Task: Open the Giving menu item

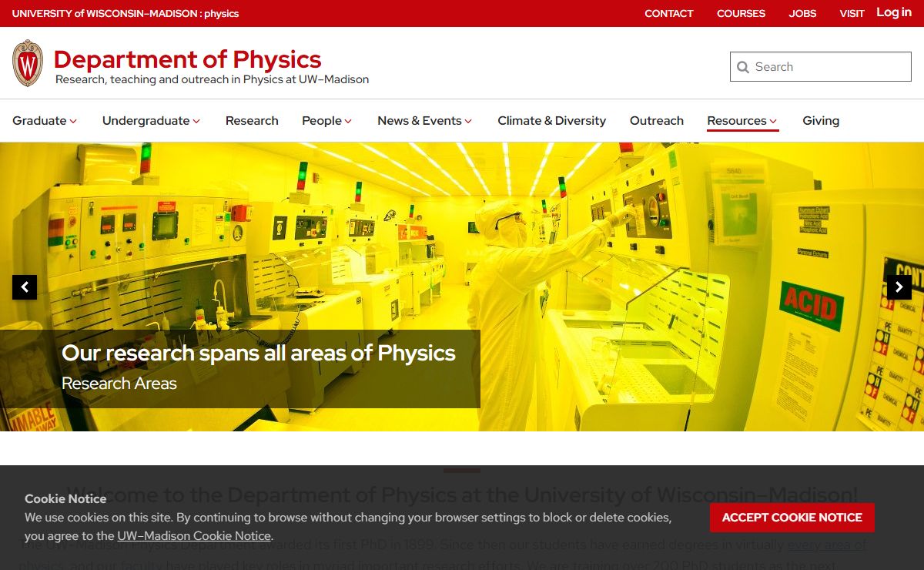Action: (821, 121)
